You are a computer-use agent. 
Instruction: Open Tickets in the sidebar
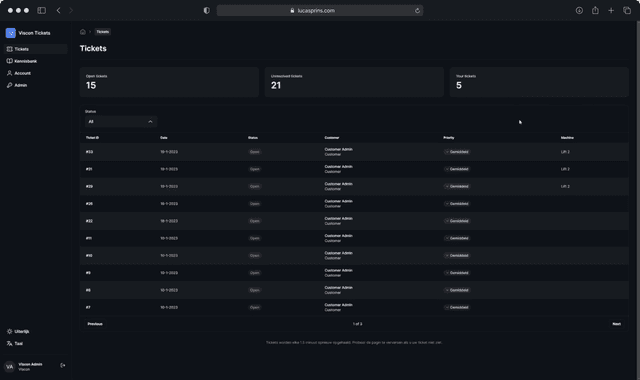click(36, 49)
